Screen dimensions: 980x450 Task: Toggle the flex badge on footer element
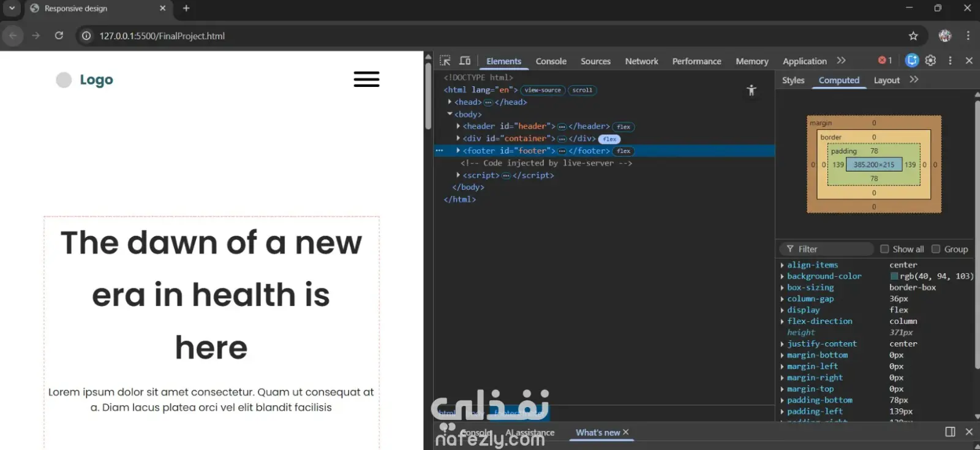click(624, 151)
